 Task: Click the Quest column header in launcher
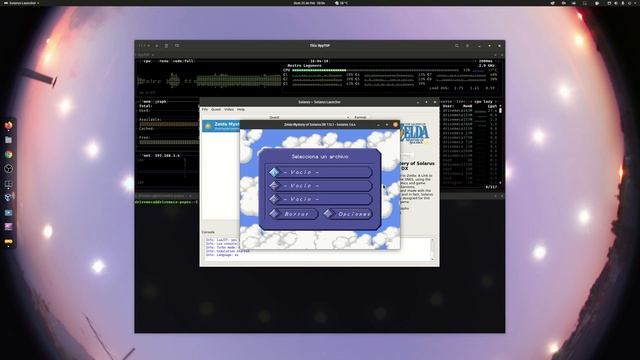pos(274,117)
